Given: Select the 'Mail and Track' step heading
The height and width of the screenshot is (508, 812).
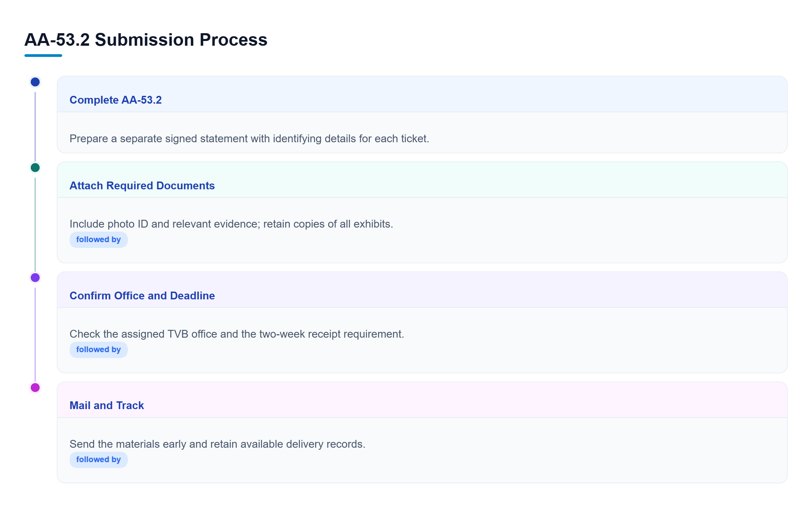Looking at the screenshot, I should (107, 405).
